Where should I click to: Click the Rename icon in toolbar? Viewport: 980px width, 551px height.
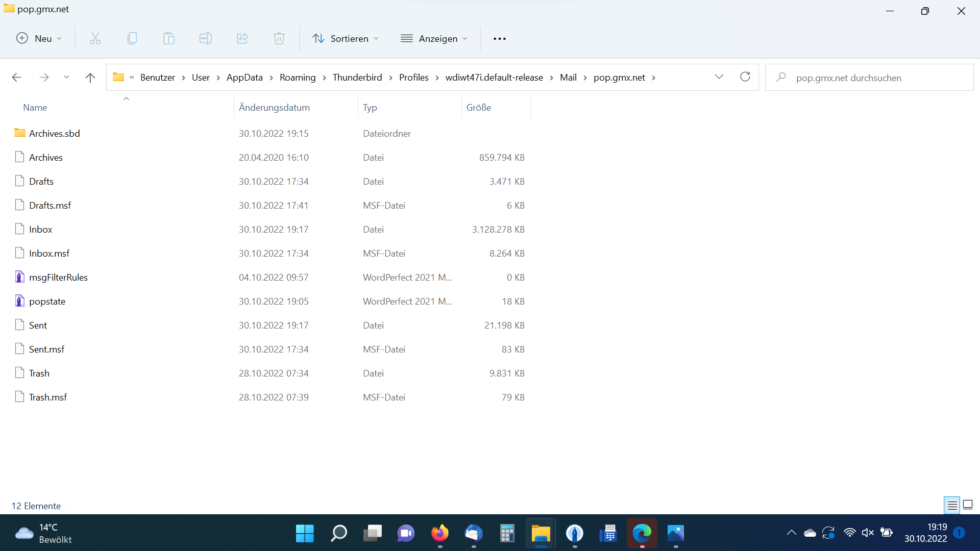click(206, 38)
